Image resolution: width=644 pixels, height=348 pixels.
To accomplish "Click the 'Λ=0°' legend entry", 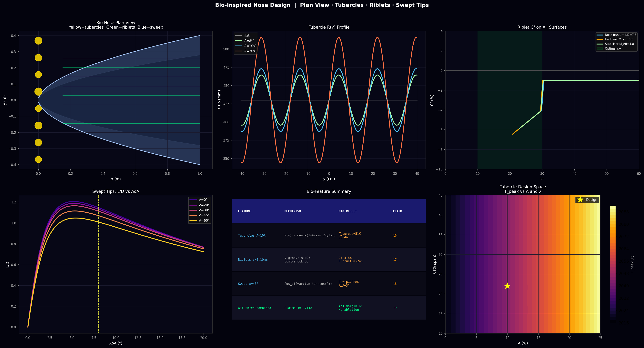I will (x=198, y=200).
